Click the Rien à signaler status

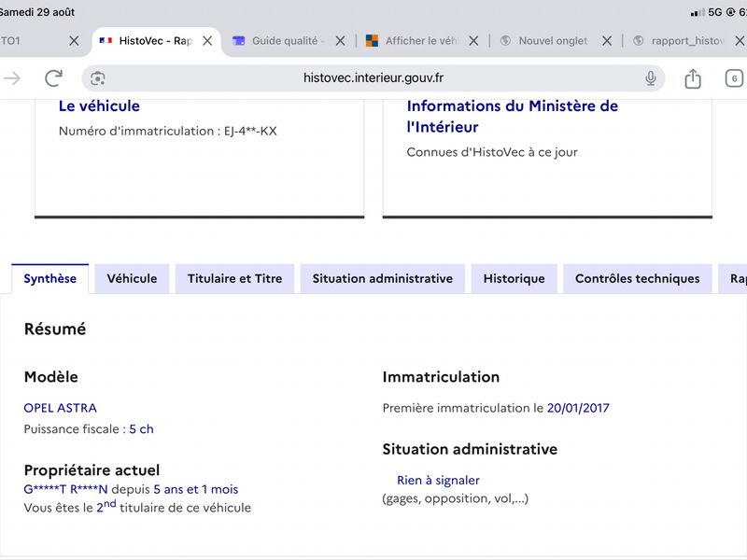(438, 481)
